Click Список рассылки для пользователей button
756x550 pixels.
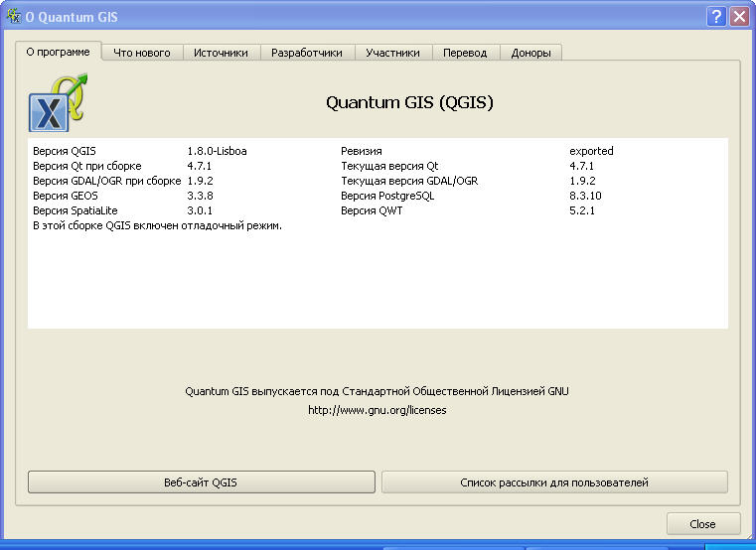tap(554, 482)
